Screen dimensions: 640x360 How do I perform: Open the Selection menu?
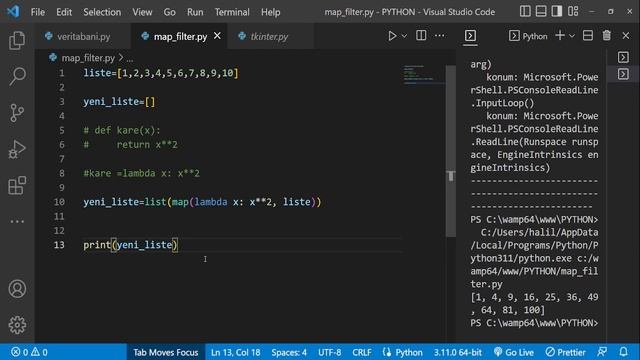pos(102,12)
